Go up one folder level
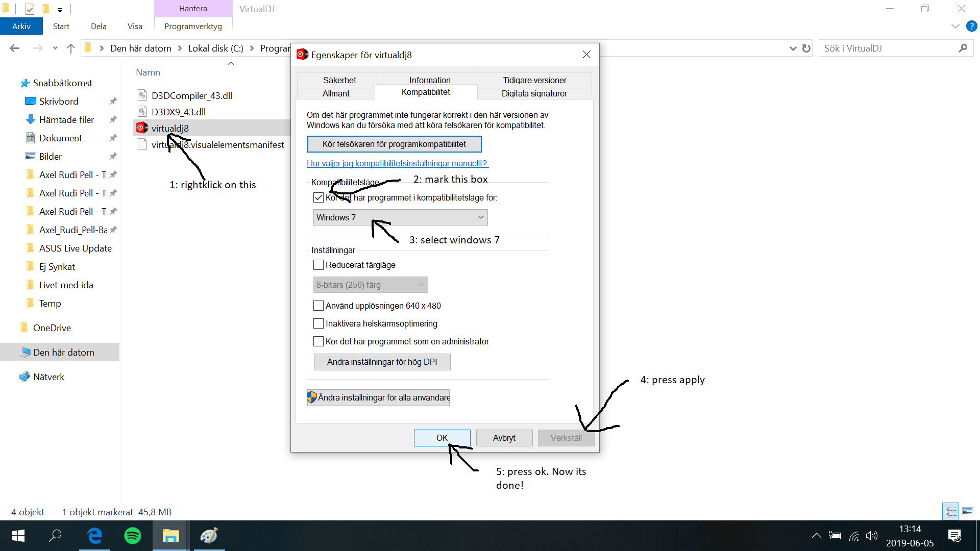Screen dimensions: 980x551 [x=71, y=48]
